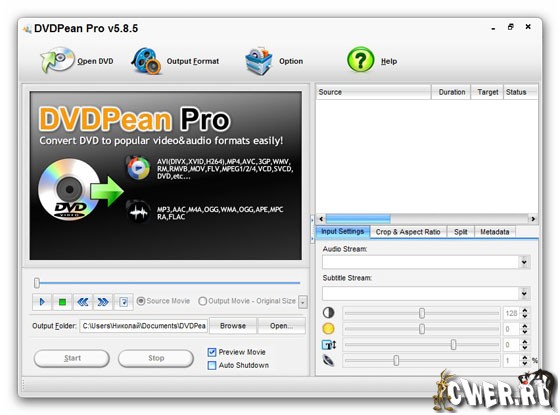560x415 pixels.
Task: Click the Browse button for output folder
Action: pyautogui.click(x=233, y=326)
